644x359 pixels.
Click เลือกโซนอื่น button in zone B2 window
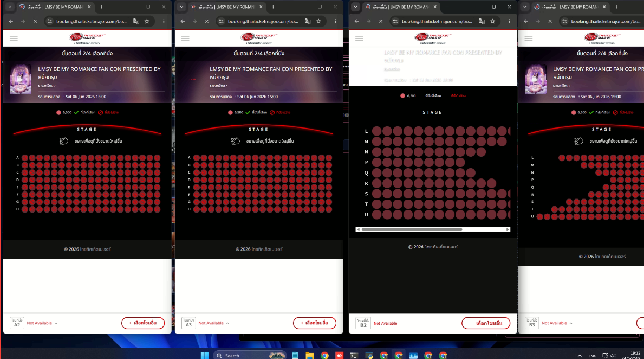(486, 323)
